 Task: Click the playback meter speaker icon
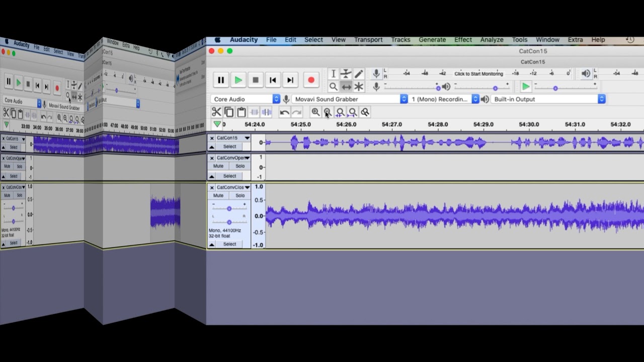586,73
